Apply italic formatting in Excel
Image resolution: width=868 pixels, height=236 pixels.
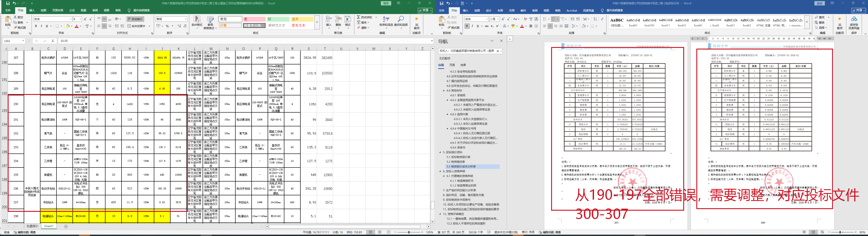point(41,26)
